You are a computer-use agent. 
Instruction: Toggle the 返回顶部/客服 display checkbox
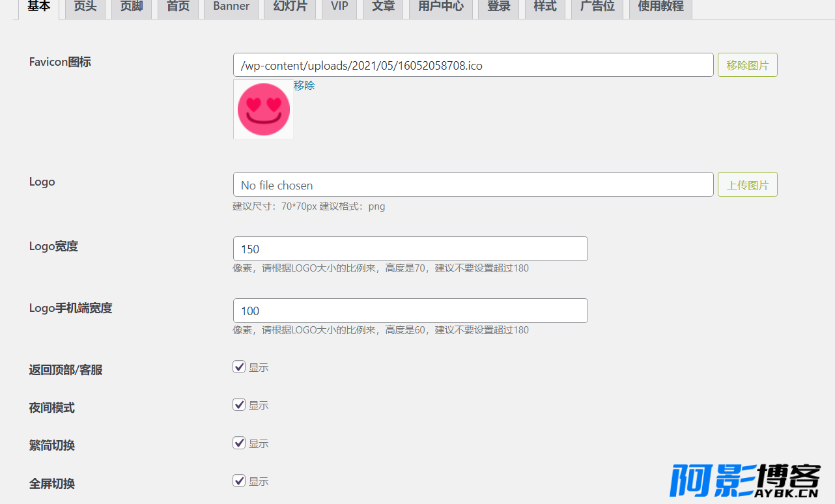point(239,367)
